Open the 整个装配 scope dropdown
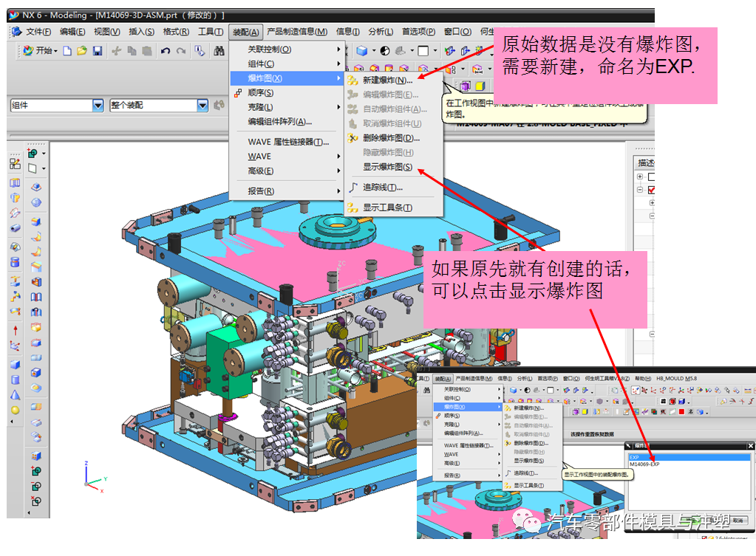Image resolution: width=756 pixels, height=556 pixels. [202, 105]
